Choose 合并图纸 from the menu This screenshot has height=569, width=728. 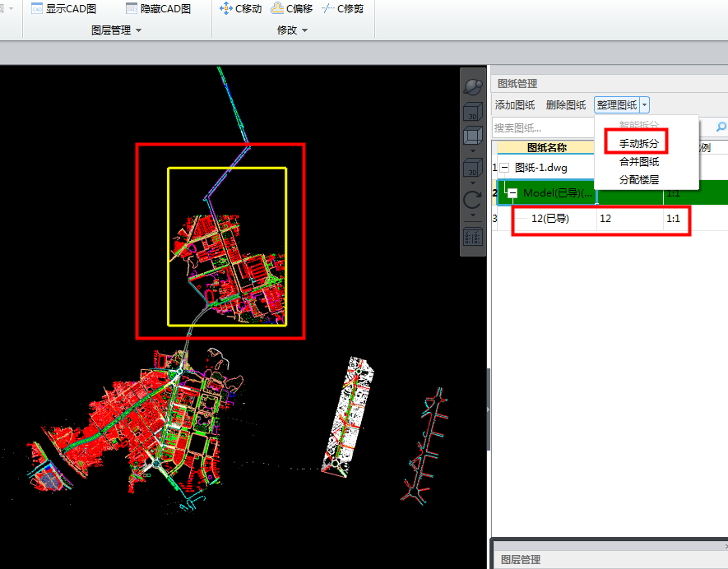(639, 161)
